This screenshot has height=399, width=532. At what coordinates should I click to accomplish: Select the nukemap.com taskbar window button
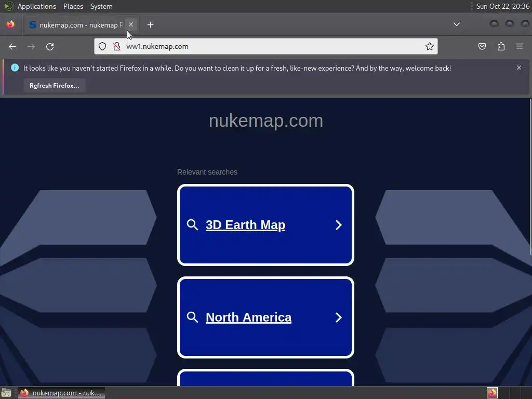(x=61, y=393)
